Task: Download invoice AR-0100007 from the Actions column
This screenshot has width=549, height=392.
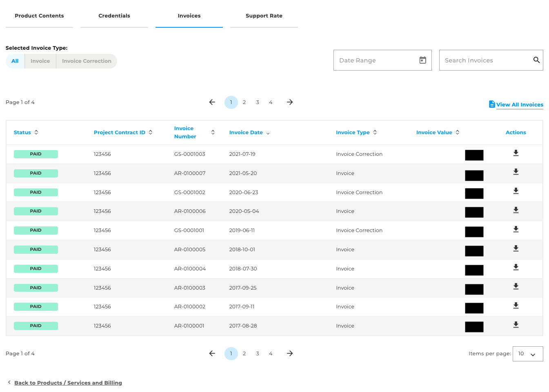Action: coord(516,172)
